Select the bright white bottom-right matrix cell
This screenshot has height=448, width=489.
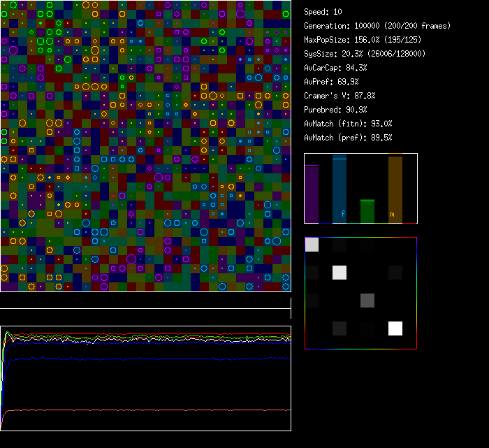[395, 328]
